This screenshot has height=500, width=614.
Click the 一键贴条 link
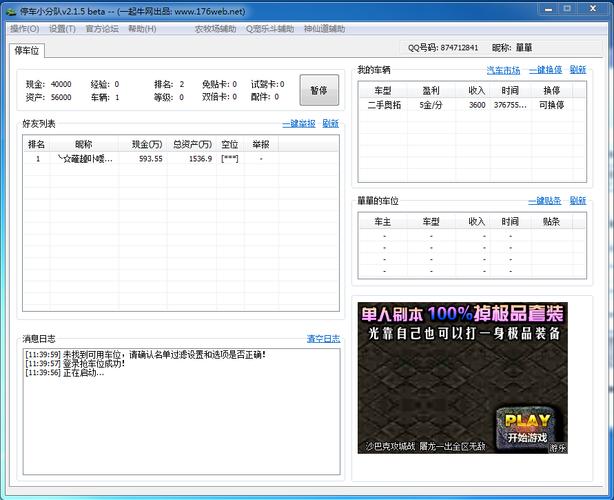545,200
